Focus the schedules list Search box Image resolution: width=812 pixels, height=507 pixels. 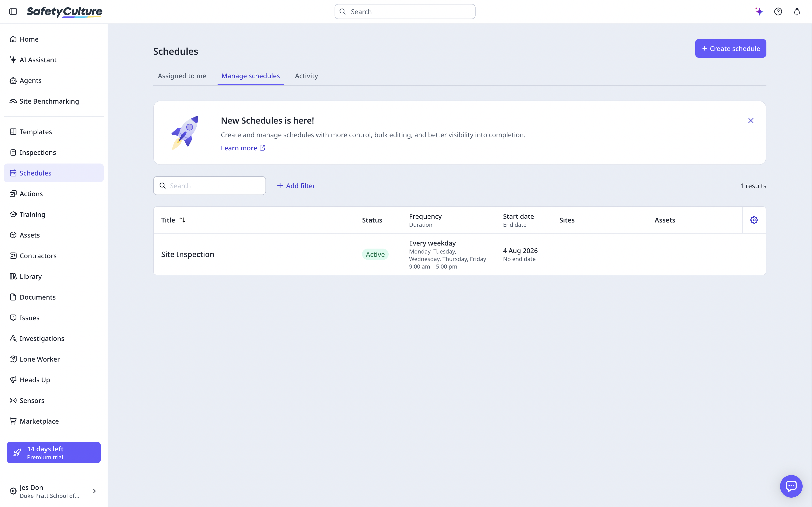(210, 186)
